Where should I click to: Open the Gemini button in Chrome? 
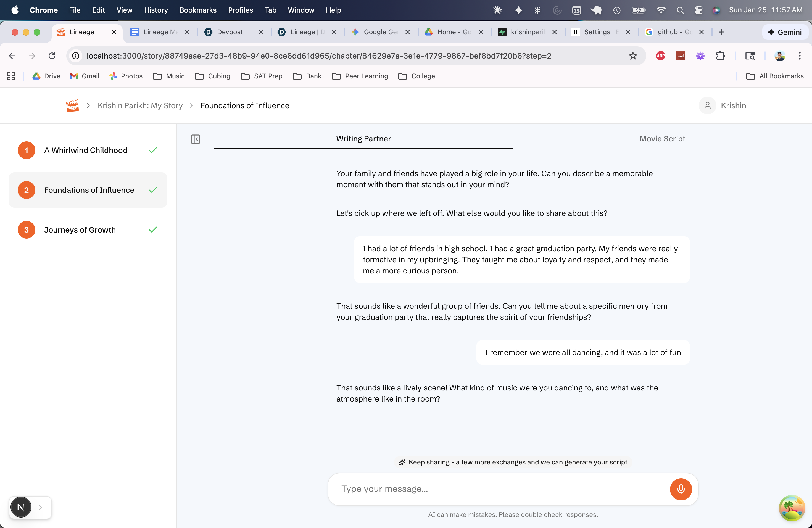(x=784, y=32)
